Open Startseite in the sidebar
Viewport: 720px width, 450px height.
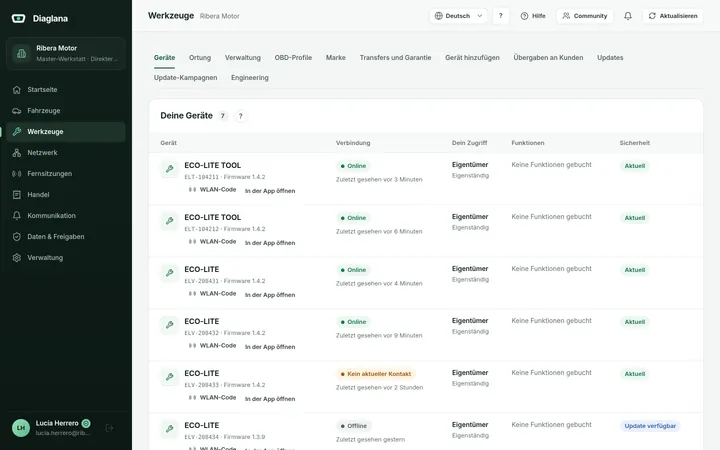[66, 90]
